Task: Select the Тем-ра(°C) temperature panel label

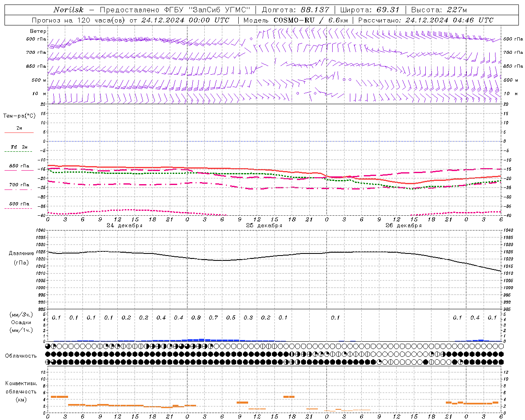Action: coord(19,116)
